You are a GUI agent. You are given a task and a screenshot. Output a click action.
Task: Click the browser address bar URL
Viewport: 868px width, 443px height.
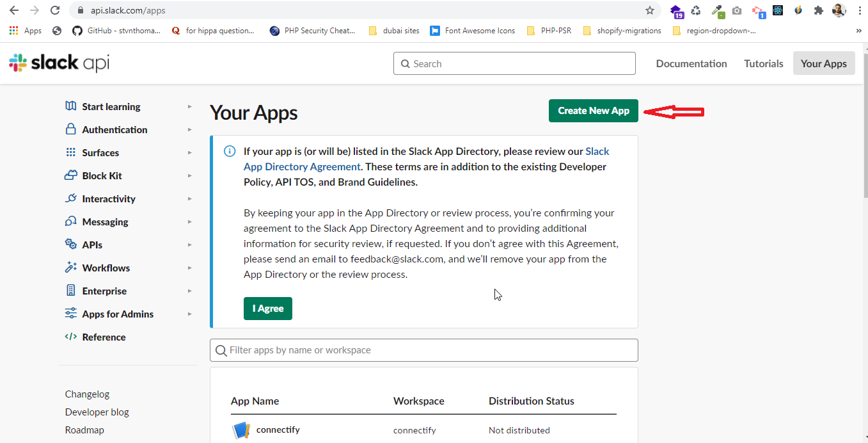click(x=129, y=10)
